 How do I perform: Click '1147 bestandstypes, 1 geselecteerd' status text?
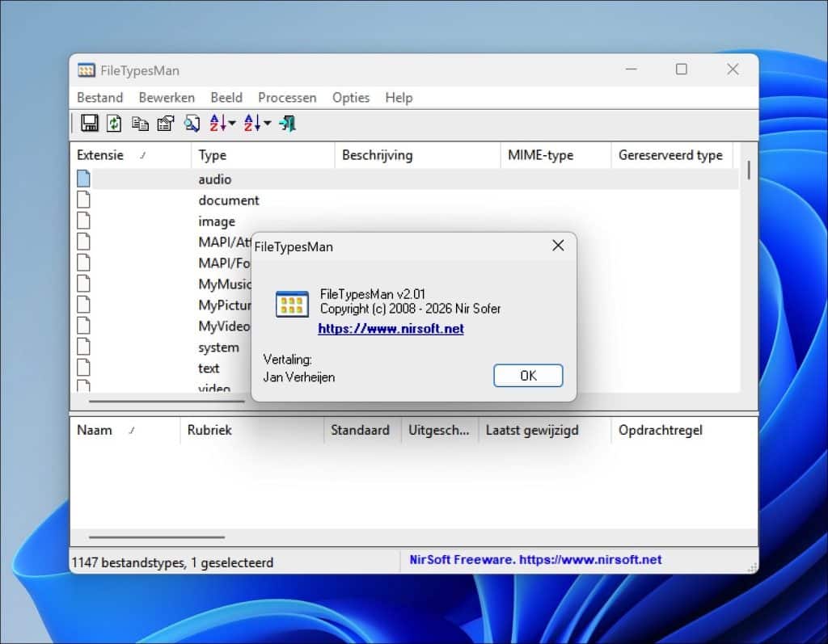click(x=172, y=562)
